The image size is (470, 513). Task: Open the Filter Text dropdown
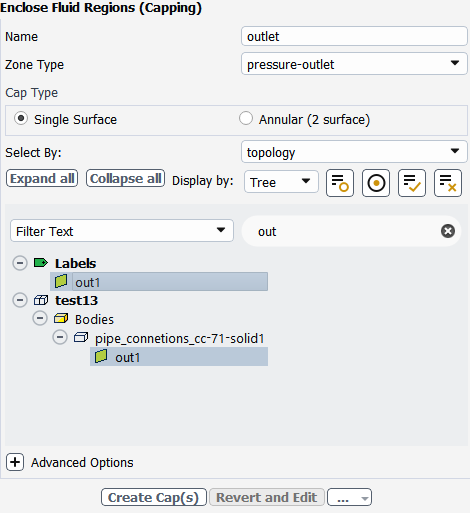pyautogui.click(x=122, y=231)
